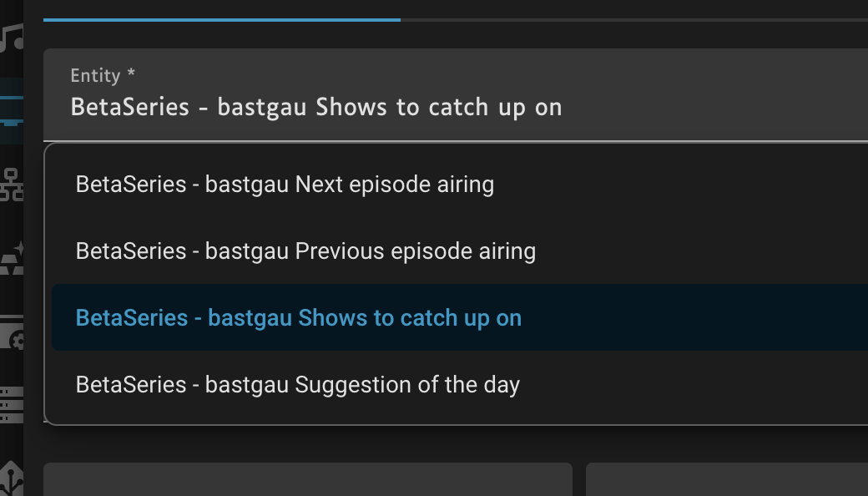Open the network hierarchy sidebar icon

point(11,184)
